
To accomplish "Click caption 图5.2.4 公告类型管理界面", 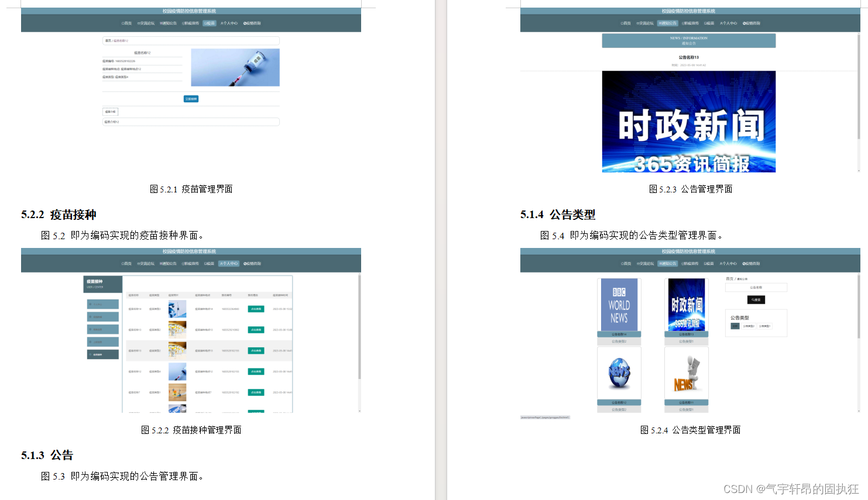I will (691, 430).
